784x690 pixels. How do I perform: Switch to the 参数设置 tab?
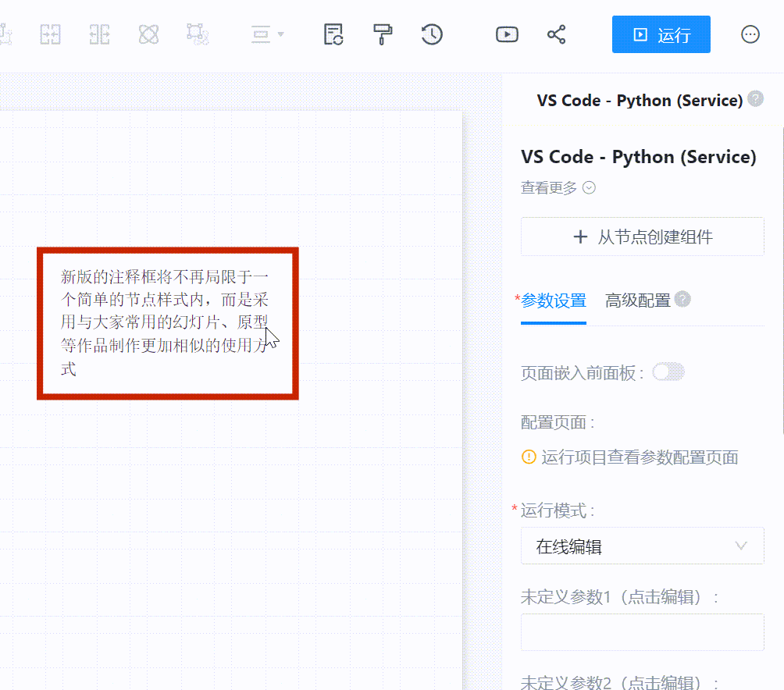553,301
